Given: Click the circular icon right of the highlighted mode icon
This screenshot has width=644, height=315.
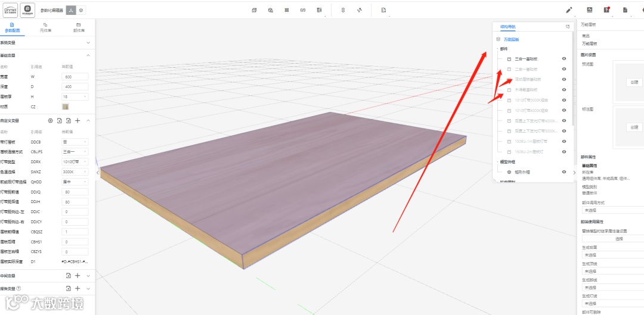Looking at the screenshot, I should tap(80, 10).
